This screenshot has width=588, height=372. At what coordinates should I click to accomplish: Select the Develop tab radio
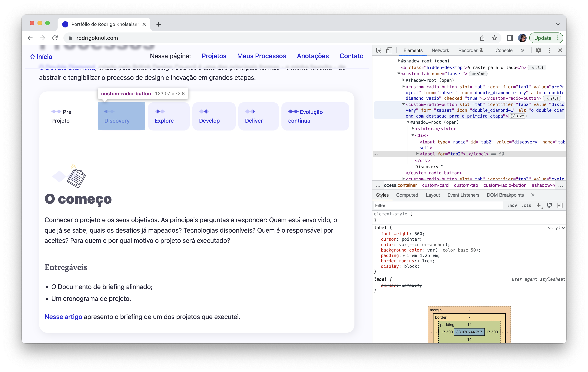[x=214, y=116]
